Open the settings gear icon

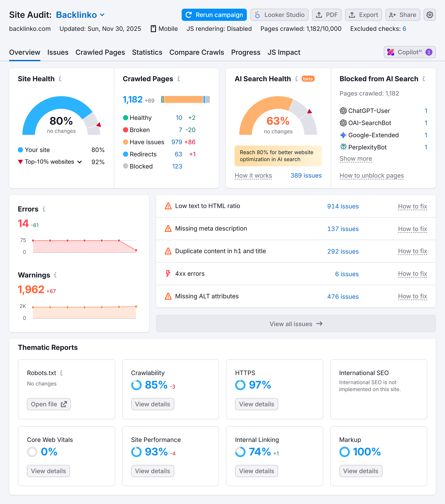point(430,15)
